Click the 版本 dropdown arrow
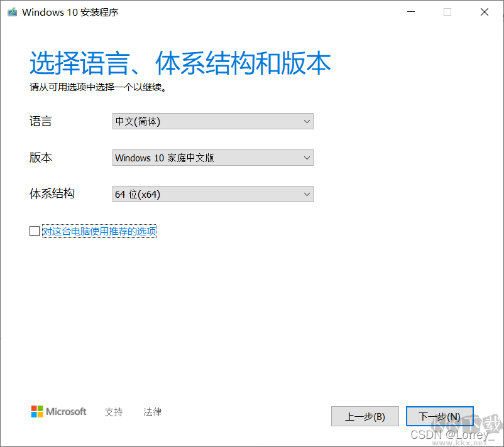504x447 pixels. [307, 158]
